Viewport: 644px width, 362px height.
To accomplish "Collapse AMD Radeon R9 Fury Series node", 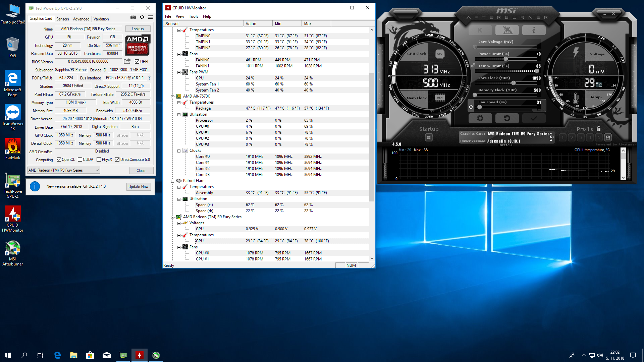I will tap(173, 217).
